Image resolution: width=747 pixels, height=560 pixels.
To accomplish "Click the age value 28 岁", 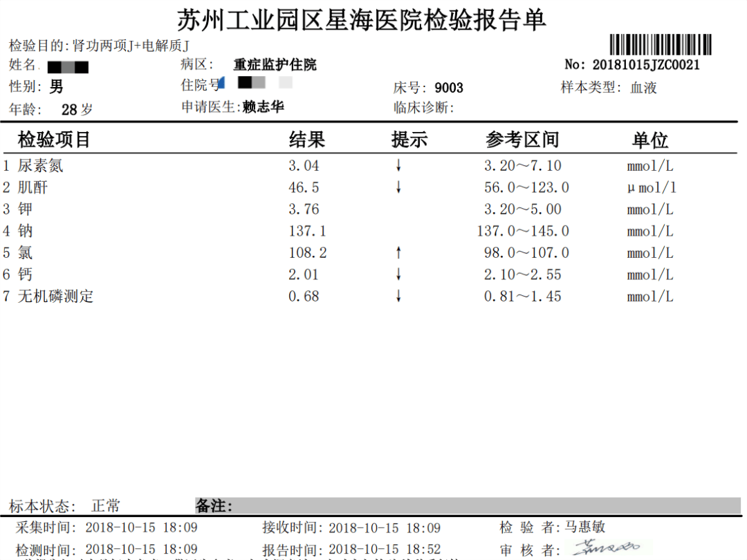I will (x=77, y=109).
